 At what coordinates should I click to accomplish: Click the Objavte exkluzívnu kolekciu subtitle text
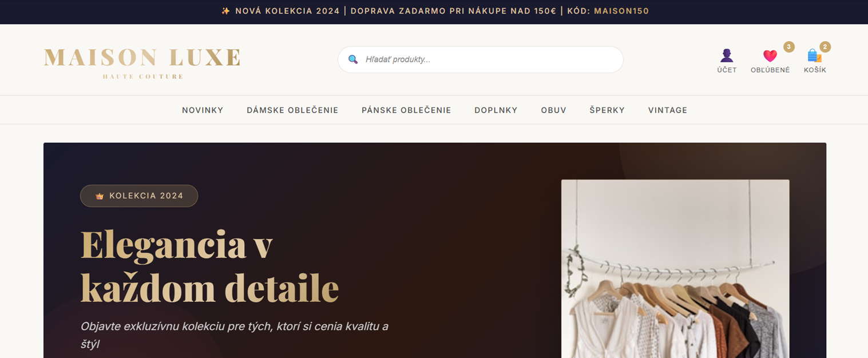point(235,335)
